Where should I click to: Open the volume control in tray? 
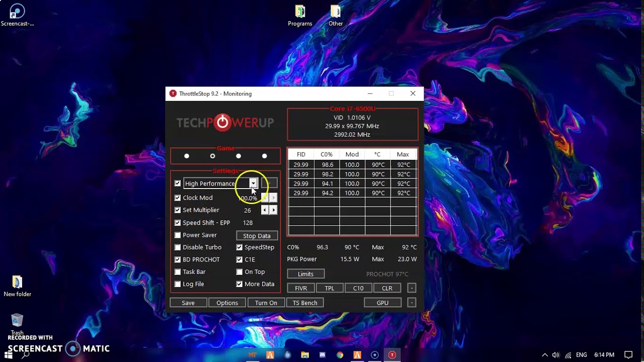[x=556, y=355]
